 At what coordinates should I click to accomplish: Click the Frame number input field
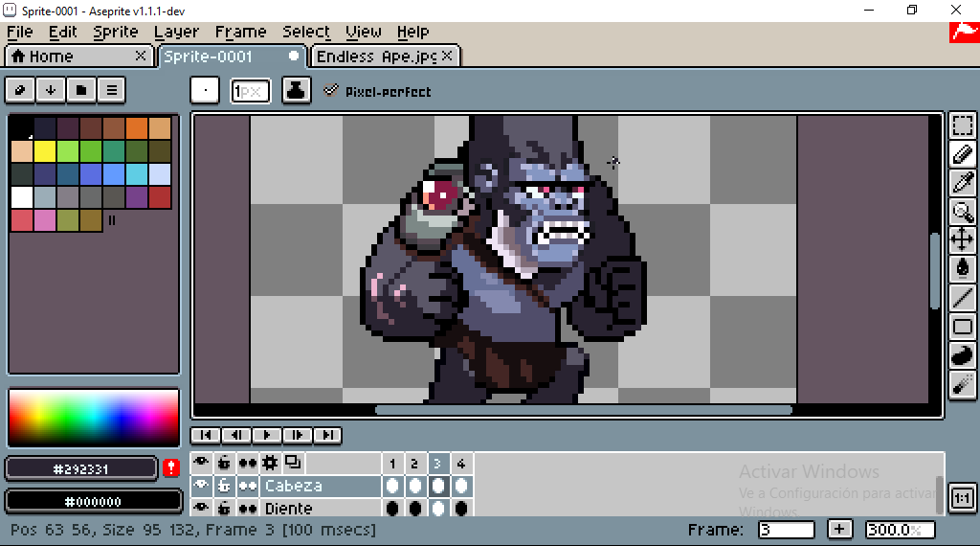point(787,530)
